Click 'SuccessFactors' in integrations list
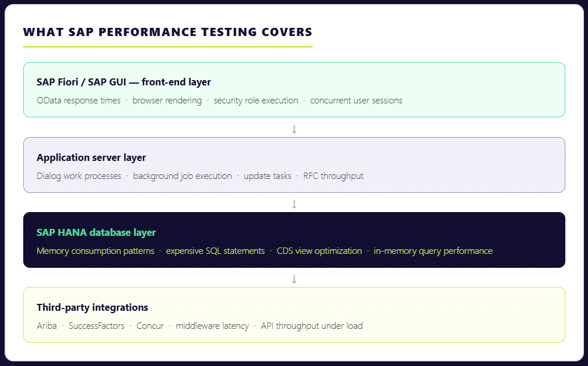Viewport: 588px width, 366px height. click(x=96, y=326)
